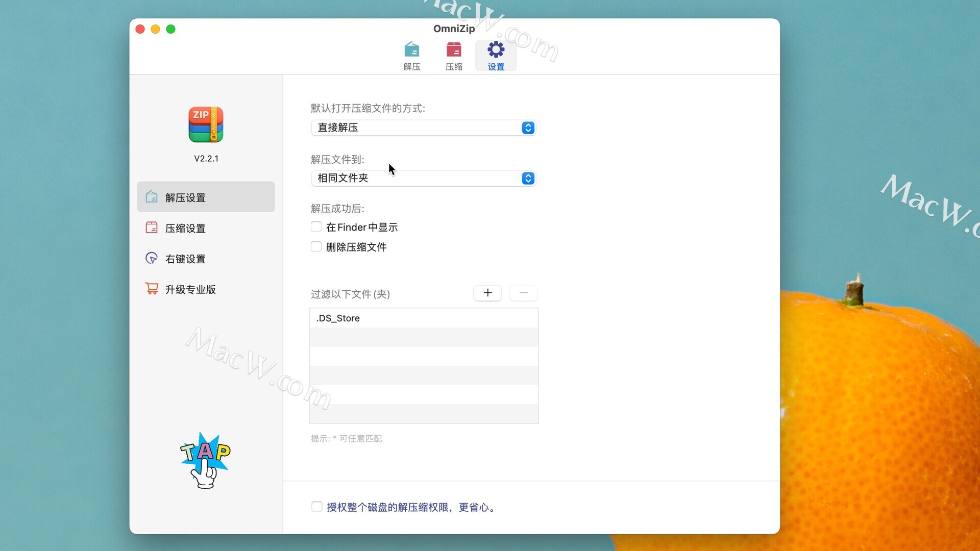Add a filter entry with plus button
The width and height of the screenshot is (980, 551).
[487, 293]
